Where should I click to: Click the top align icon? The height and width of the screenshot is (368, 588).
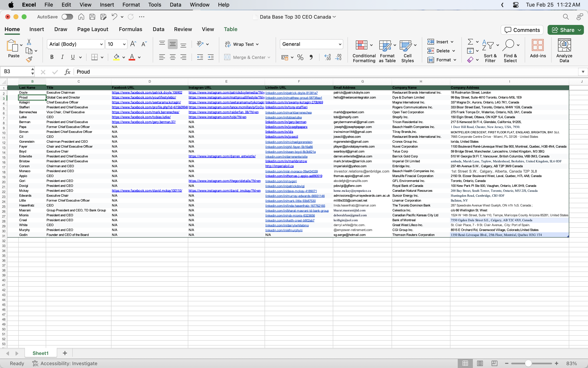click(x=162, y=44)
